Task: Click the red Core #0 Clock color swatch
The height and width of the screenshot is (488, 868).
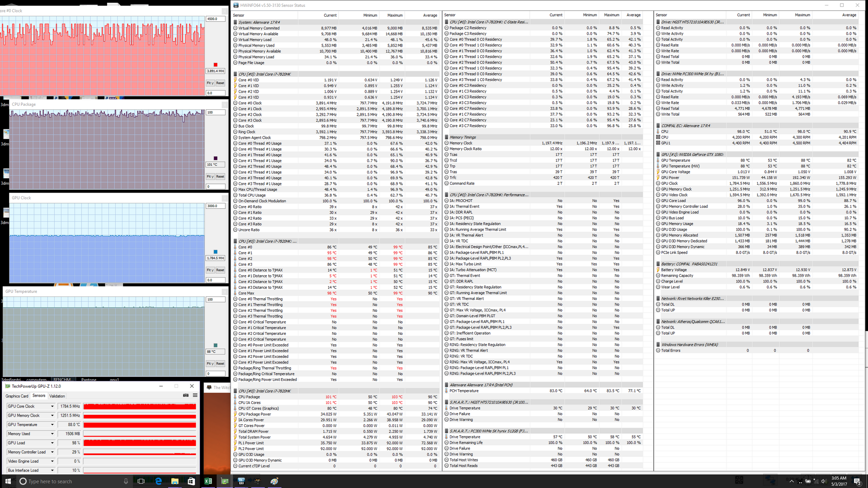Action: (x=216, y=65)
